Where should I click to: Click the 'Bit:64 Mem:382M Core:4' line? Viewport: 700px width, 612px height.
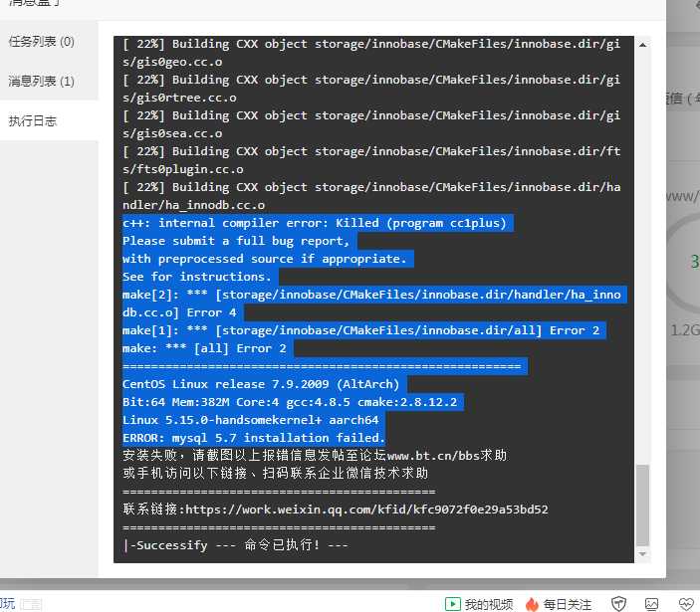pos(290,402)
